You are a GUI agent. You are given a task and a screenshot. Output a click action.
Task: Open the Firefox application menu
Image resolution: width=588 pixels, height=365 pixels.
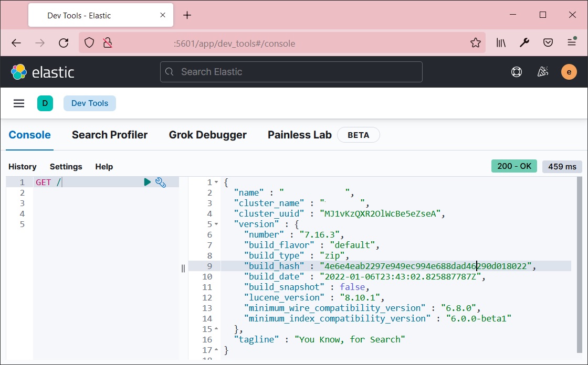click(572, 42)
